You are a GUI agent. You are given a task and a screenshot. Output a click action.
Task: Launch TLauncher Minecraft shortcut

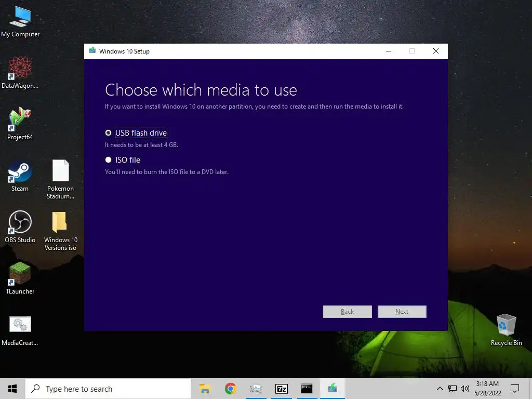tap(20, 278)
